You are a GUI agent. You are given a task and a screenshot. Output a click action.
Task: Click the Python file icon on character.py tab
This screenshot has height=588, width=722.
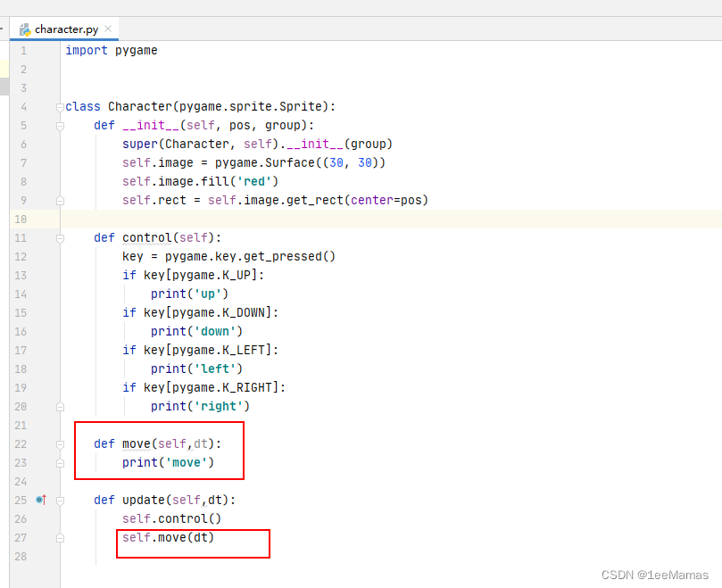coord(25,29)
